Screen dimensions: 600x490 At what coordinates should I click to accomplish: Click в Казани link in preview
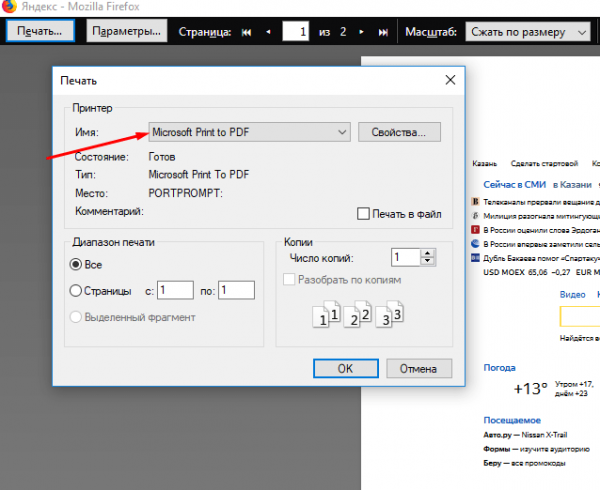[x=572, y=185]
